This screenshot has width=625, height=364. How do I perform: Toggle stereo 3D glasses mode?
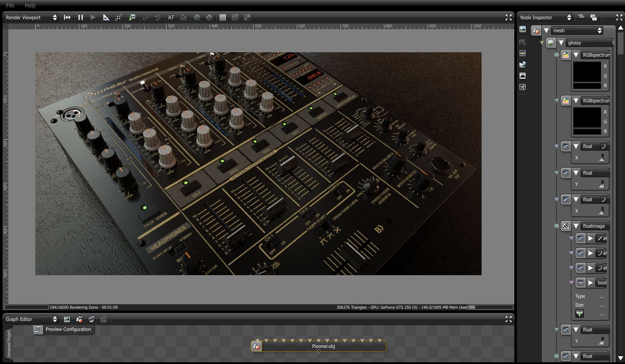(183, 17)
